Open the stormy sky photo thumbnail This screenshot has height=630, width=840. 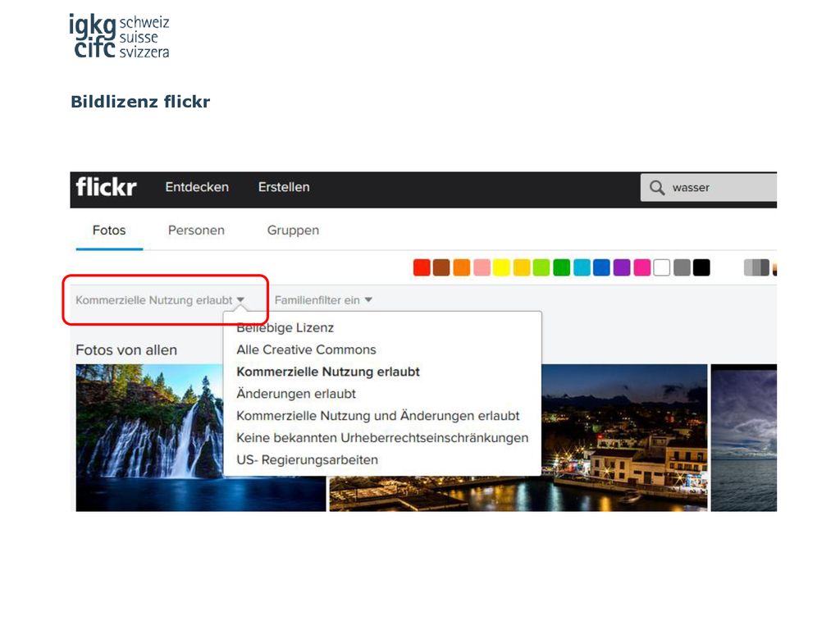(743, 438)
